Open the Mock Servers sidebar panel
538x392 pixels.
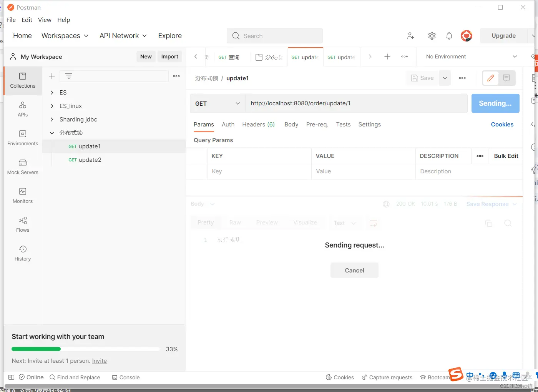pos(23,167)
